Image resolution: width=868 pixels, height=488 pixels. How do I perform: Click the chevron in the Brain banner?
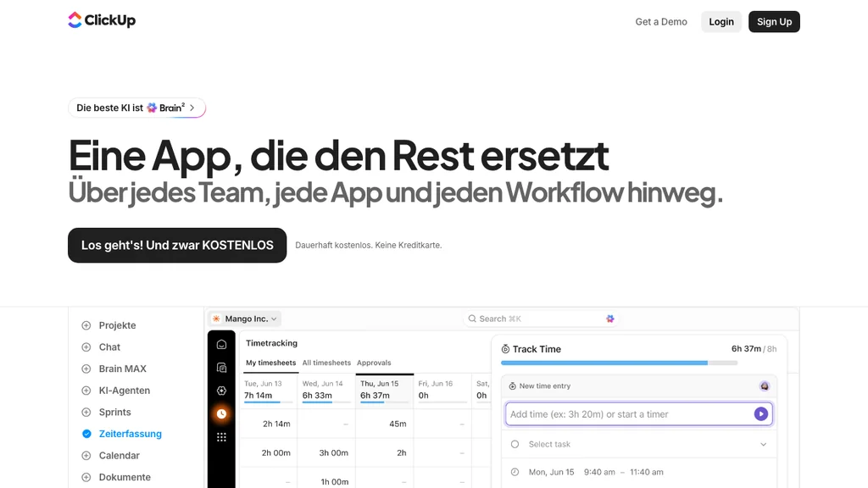pos(192,108)
